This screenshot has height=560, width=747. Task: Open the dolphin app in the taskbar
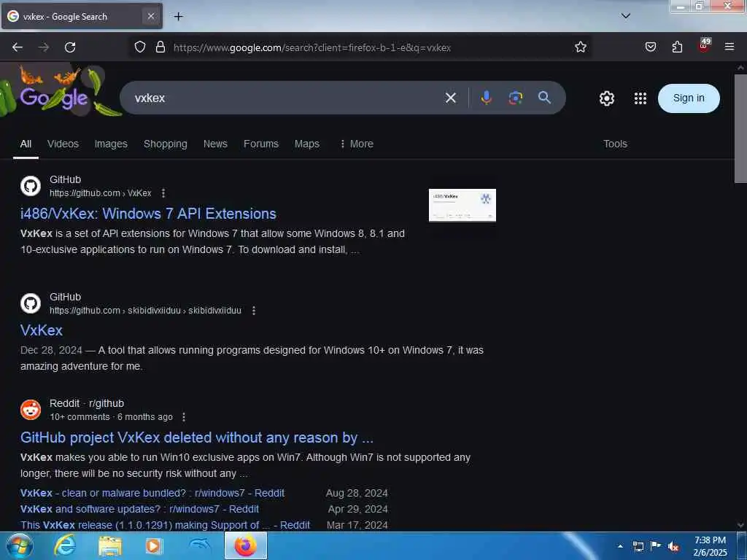pyautogui.click(x=200, y=546)
